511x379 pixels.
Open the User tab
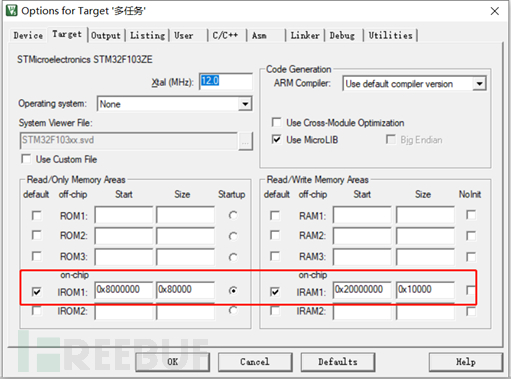184,35
